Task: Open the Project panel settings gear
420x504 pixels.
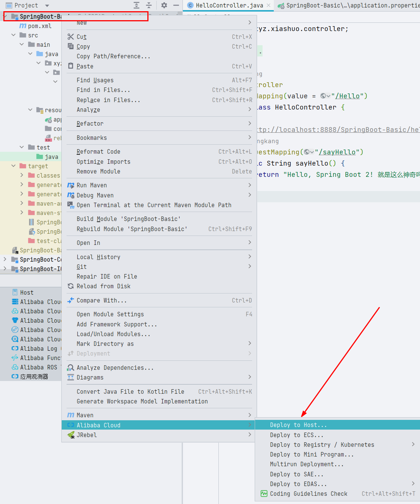Action: coord(164,5)
